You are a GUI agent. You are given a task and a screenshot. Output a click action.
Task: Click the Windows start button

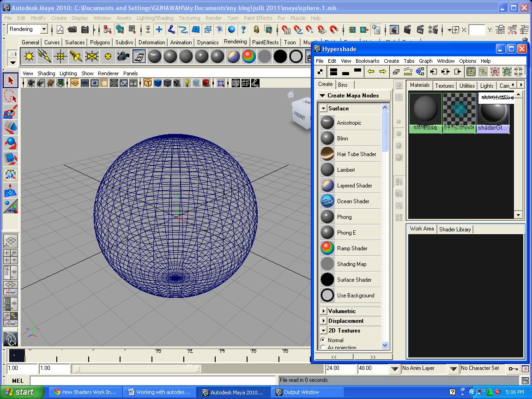(22, 392)
